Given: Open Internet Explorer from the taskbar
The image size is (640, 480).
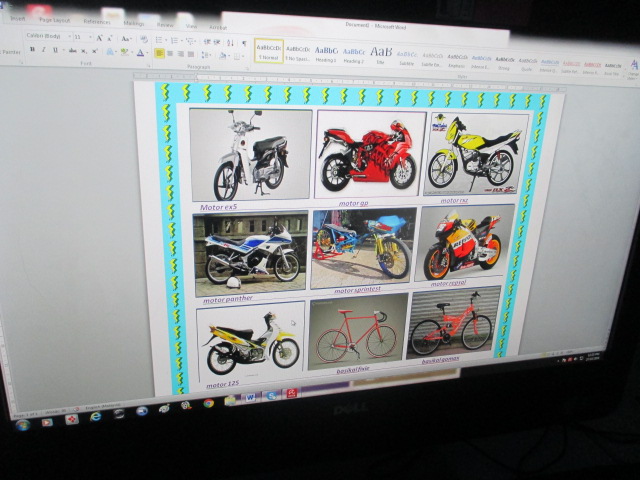Looking at the screenshot, I should [x=95, y=416].
